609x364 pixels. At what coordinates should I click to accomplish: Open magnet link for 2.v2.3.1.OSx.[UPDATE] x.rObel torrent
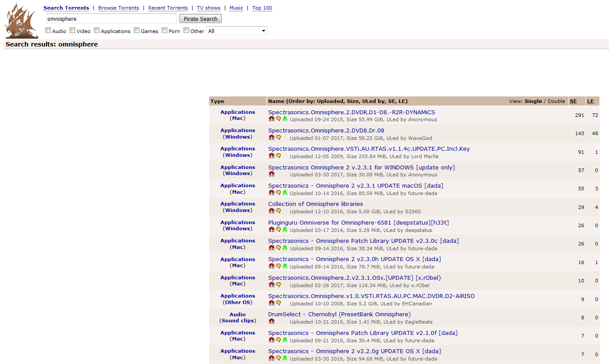(x=272, y=285)
